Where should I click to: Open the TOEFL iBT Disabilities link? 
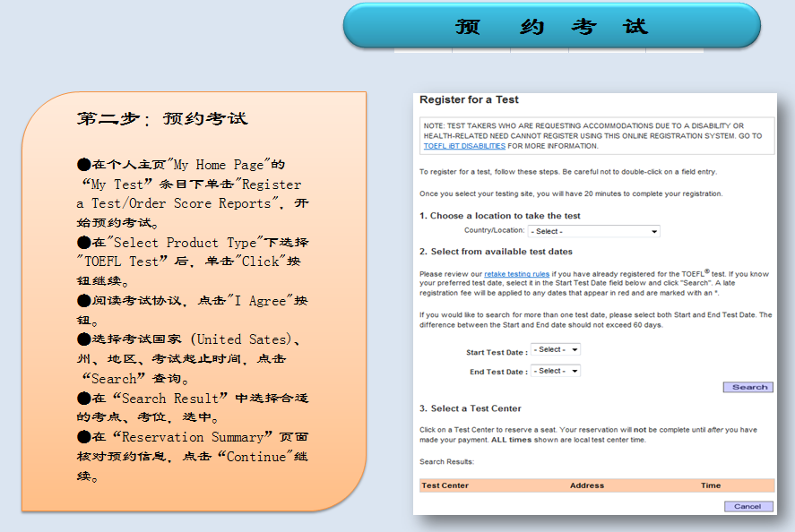464,146
